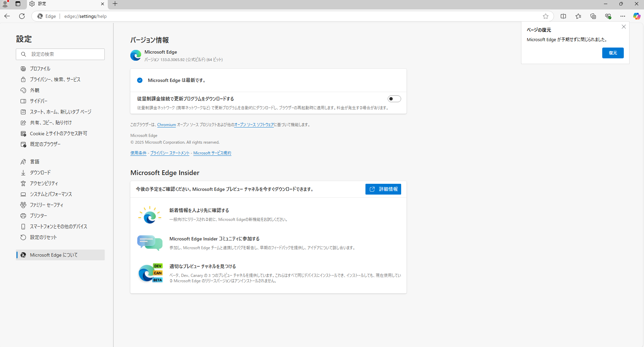Viewport: 644px width, 347px height.
Task: Open Browser essentials heart icon
Action: point(608,16)
